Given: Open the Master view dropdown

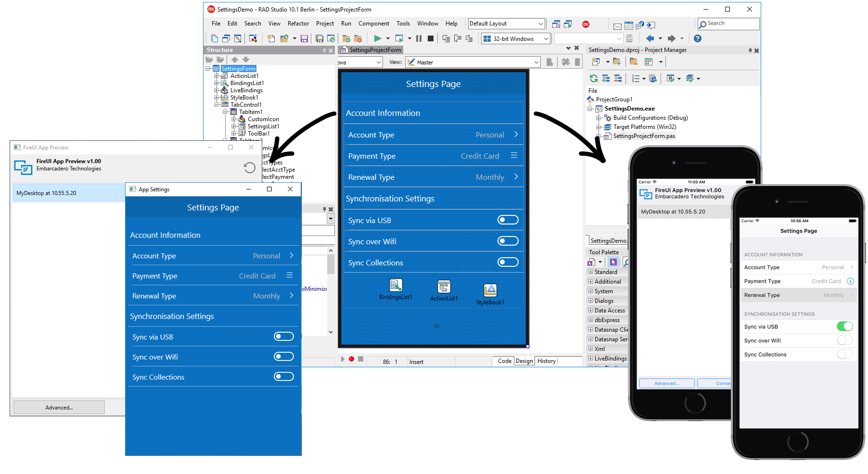Looking at the screenshot, I should click(473, 62).
